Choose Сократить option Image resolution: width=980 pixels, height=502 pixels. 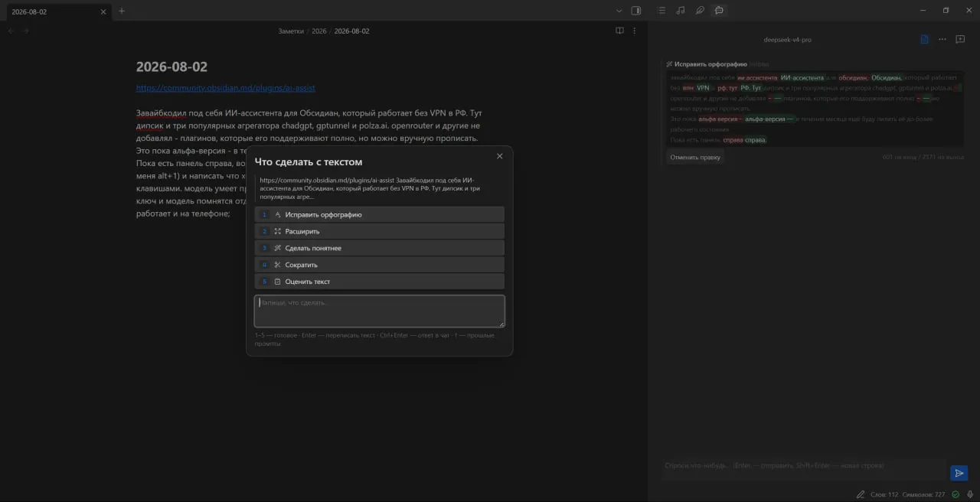coord(380,265)
